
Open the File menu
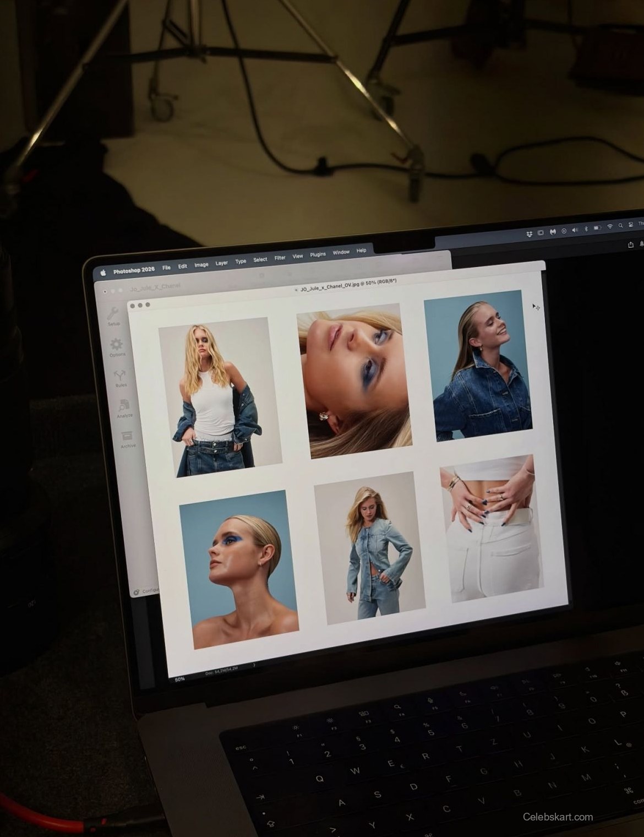(166, 268)
